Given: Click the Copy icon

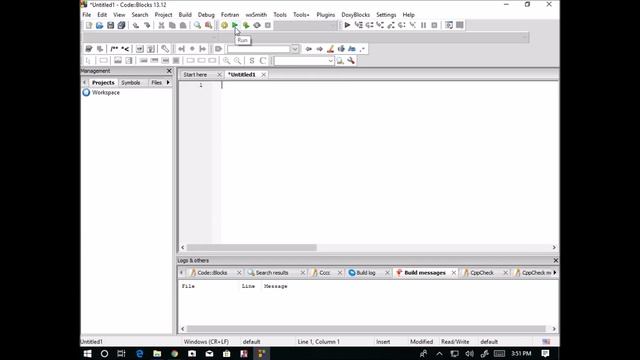Looking at the screenshot, I should tap(172, 25).
